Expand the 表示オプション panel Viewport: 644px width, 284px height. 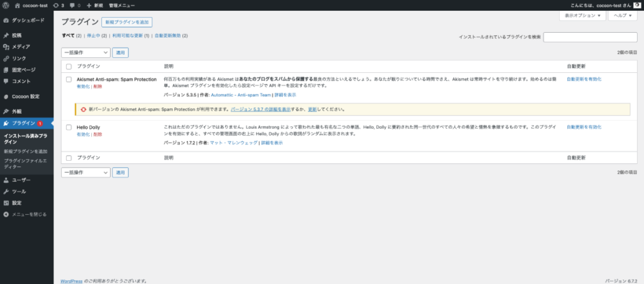[582, 16]
